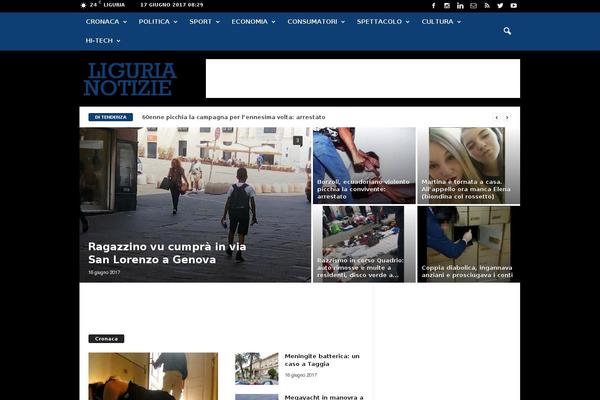The height and width of the screenshot is (400, 600).
Task: Click comment count bubble on main story
Action: pos(298,141)
